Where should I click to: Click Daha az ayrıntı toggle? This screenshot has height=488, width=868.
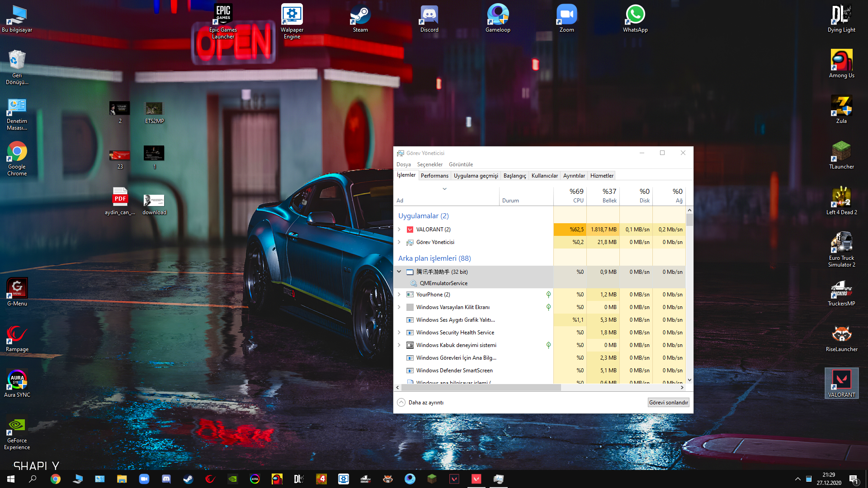coord(420,403)
